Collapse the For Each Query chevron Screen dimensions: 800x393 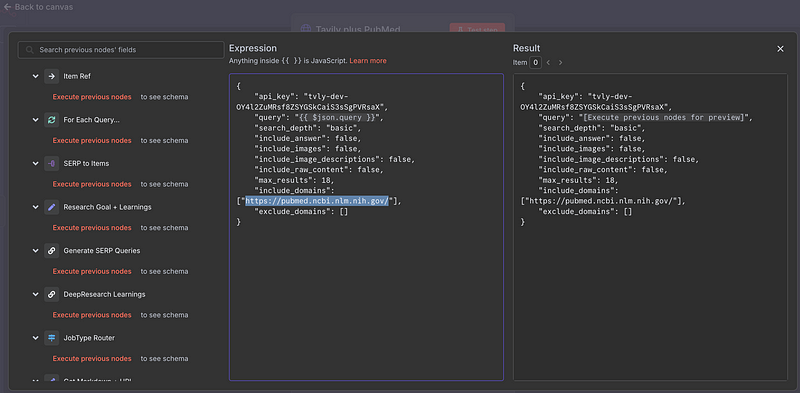tap(35, 120)
